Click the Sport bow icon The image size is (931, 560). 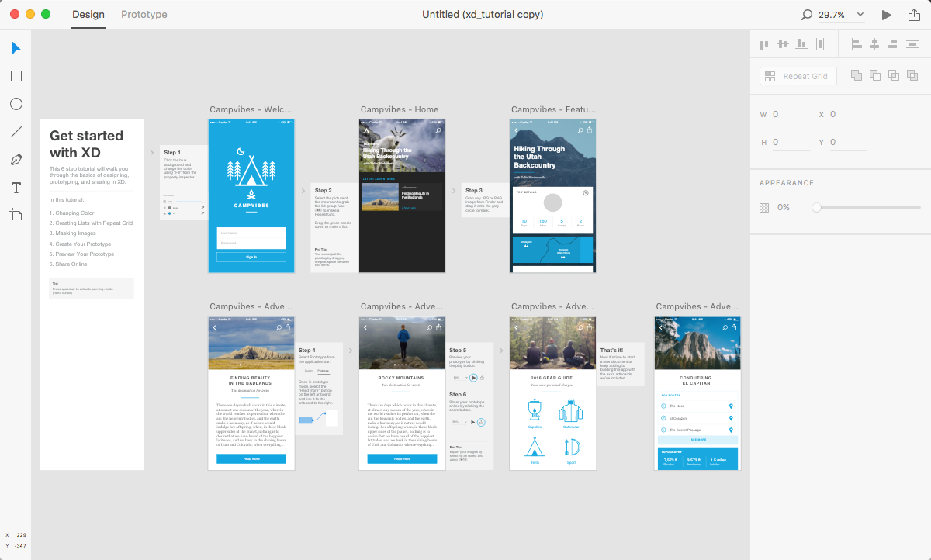tap(571, 448)
